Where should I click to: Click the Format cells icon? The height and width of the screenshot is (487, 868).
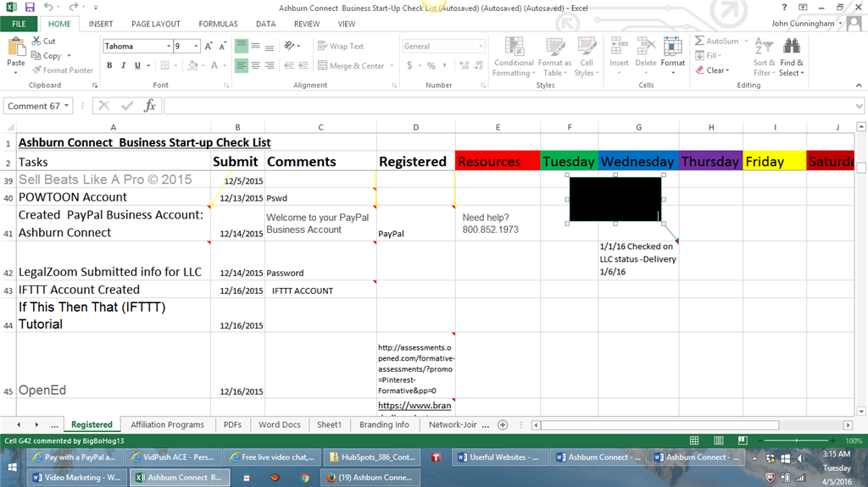point(672,47)
